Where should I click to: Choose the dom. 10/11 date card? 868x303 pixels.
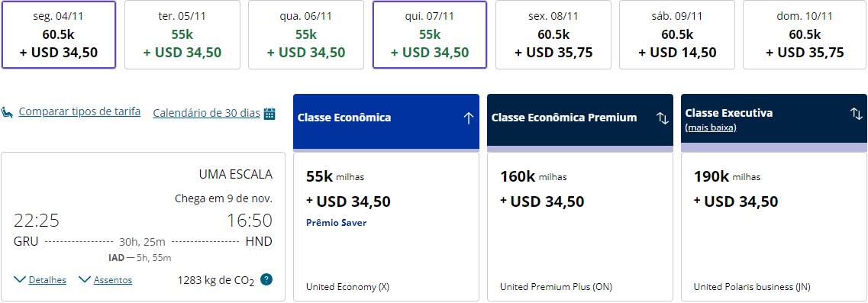[x=805, y=35]
